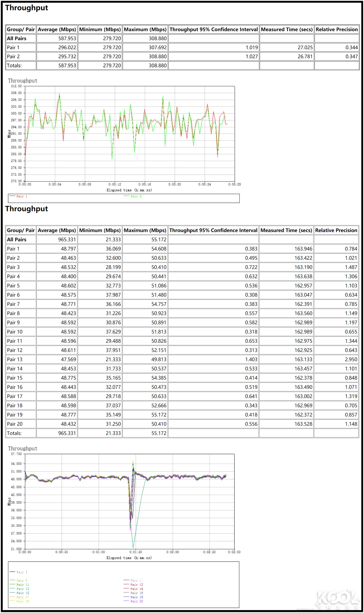This screenshot has height=613, width=364.
Task: Click Pair 14 minimum value 31.733
Action: point(113,368)
